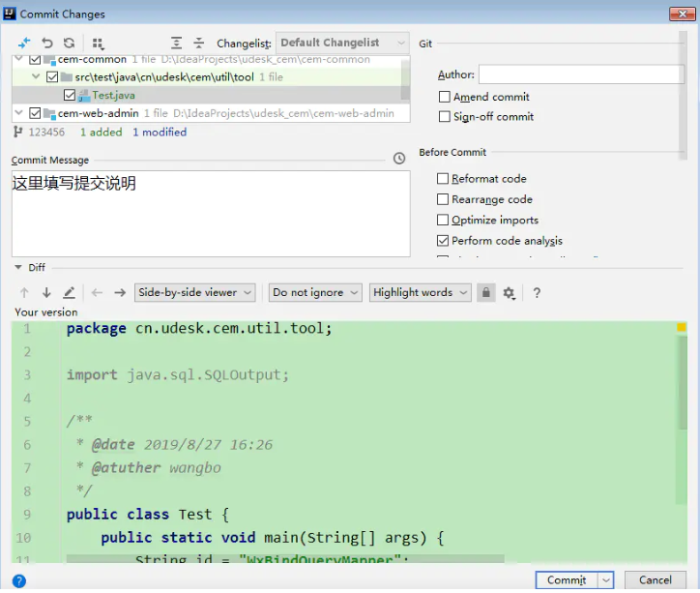Uncheck the Test.java checkbox
This screenshot has width=700, height=593.
pyautogui.click(x=70, y=95)
